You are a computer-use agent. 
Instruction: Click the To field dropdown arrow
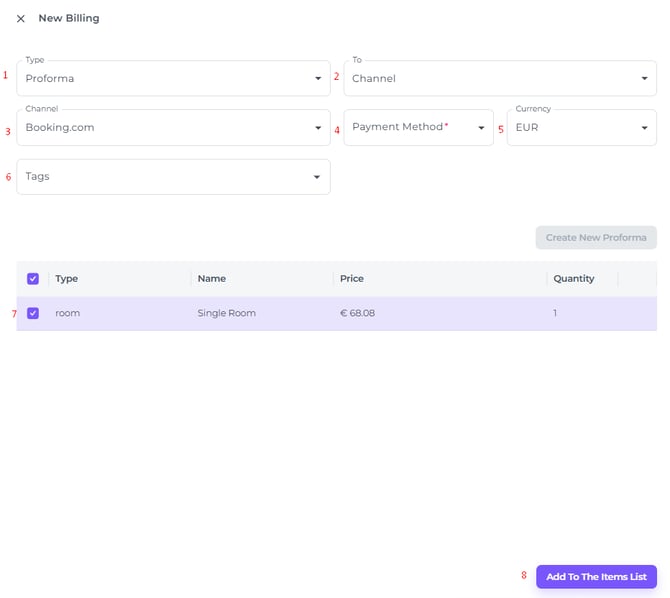(644, 78)
